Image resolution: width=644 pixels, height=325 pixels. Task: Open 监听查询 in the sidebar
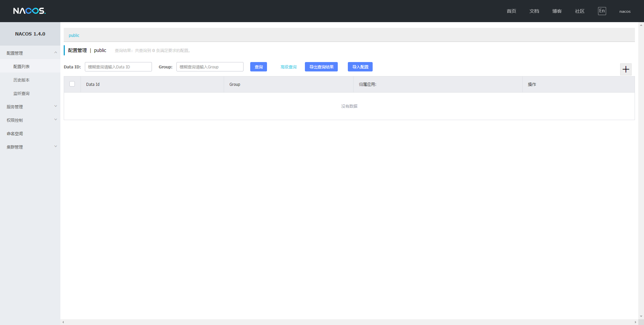point(21,93)
